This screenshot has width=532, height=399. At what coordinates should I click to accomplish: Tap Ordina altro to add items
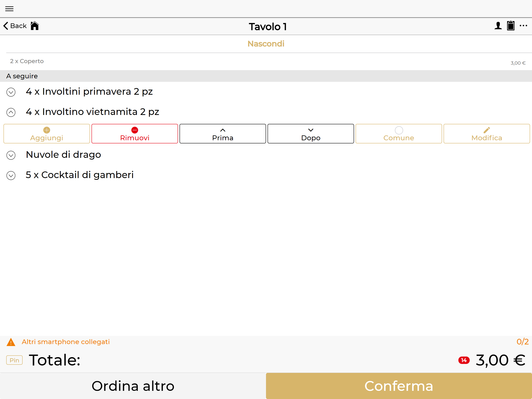click(133, 386)
